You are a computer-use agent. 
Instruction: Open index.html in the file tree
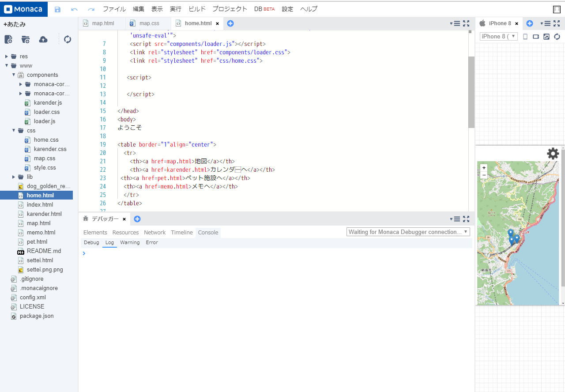click(x=40, y=205)
